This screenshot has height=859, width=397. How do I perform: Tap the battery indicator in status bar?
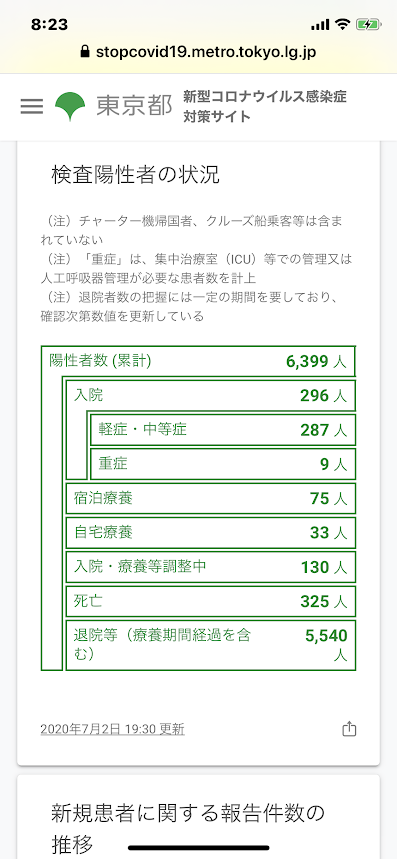pyautogui.click(x=367, y=24)
